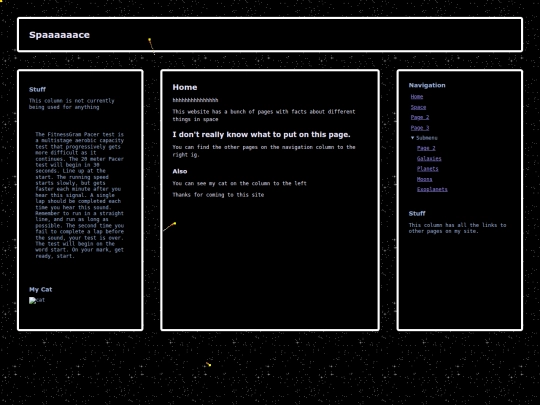Click 'You can find the other pages' text
The width and height of the screenshot is (540, 405).
(x=264, y=151)
